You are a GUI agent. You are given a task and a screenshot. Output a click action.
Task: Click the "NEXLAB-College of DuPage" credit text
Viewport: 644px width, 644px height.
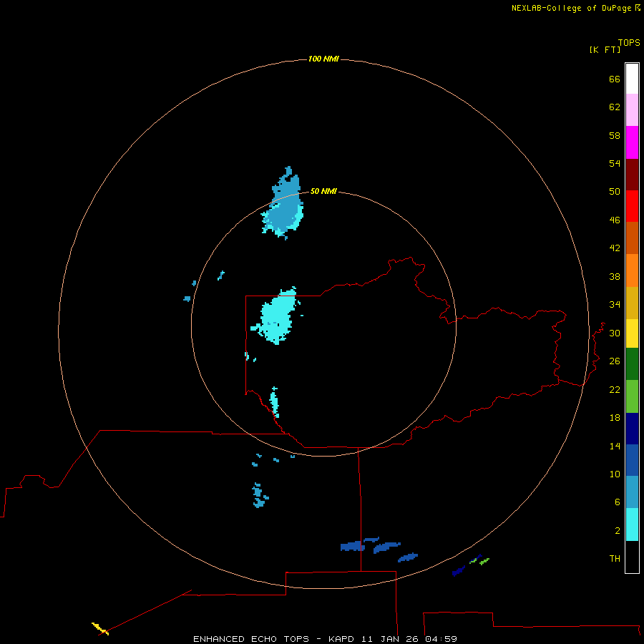coord(572,8)
